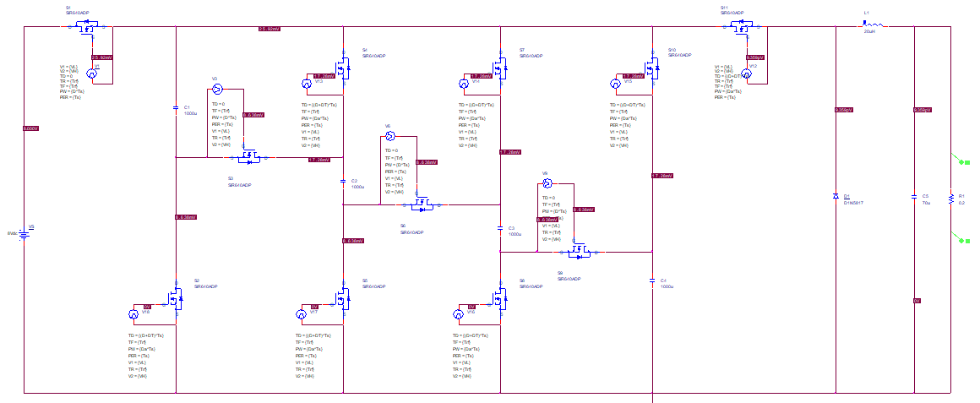Click the PER = {Ts} parameter under V18

[139, 357]
